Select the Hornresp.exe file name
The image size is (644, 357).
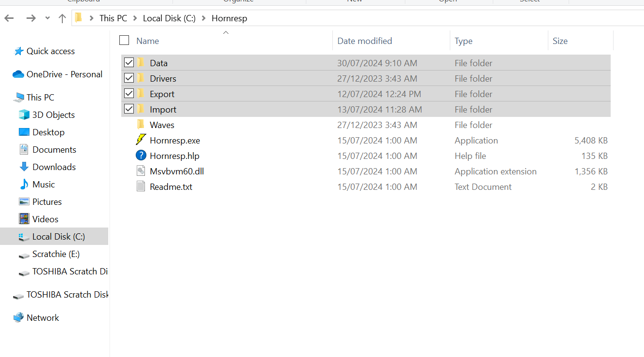click(175, 141)
